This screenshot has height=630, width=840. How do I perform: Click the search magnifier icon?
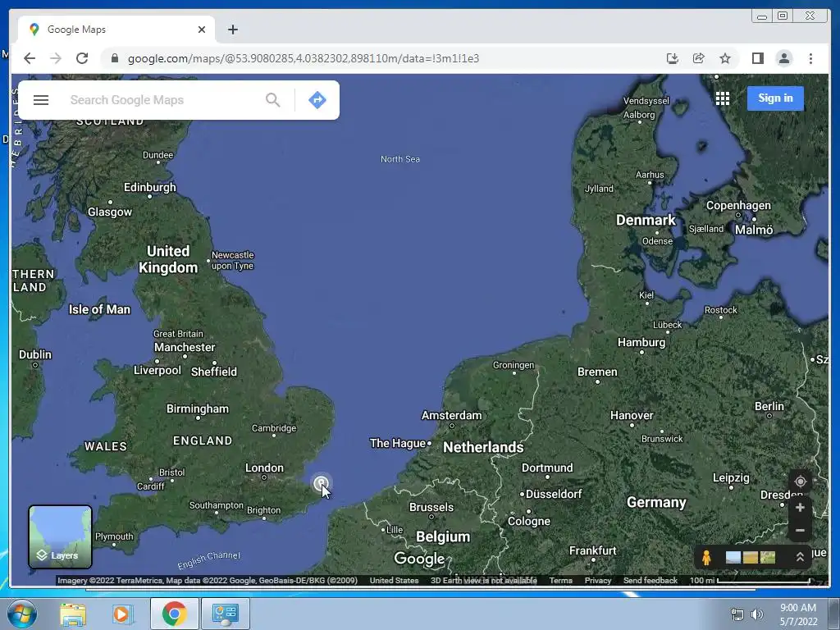272,100
